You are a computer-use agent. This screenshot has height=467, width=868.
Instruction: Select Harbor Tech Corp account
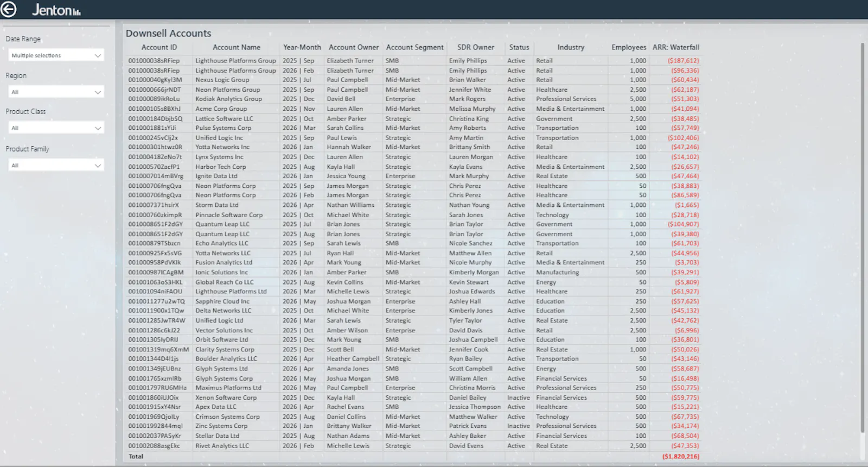[x=220, y=167]
